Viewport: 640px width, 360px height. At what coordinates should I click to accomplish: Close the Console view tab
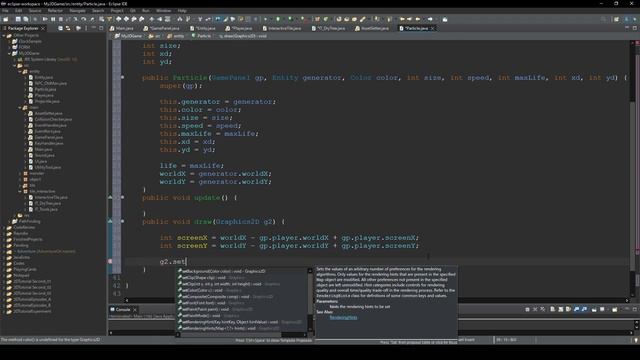click(135, 309)
